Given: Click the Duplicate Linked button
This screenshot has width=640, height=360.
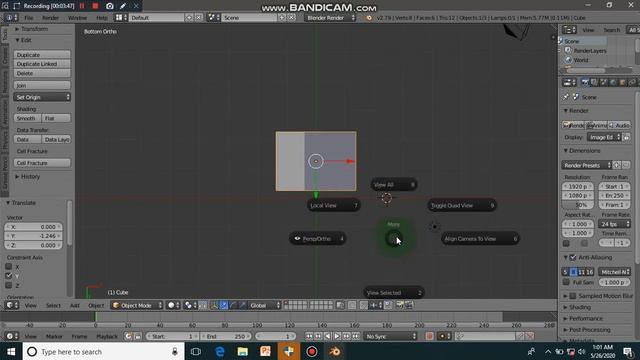Looking at the screenshot, I should pos(42,64).
